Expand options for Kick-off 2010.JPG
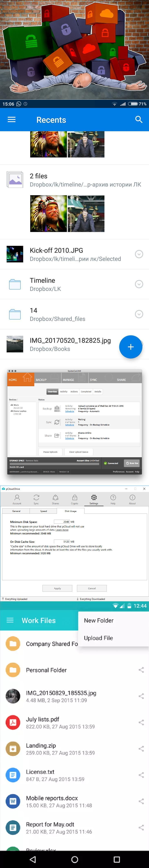 click(x=139, y=254)
